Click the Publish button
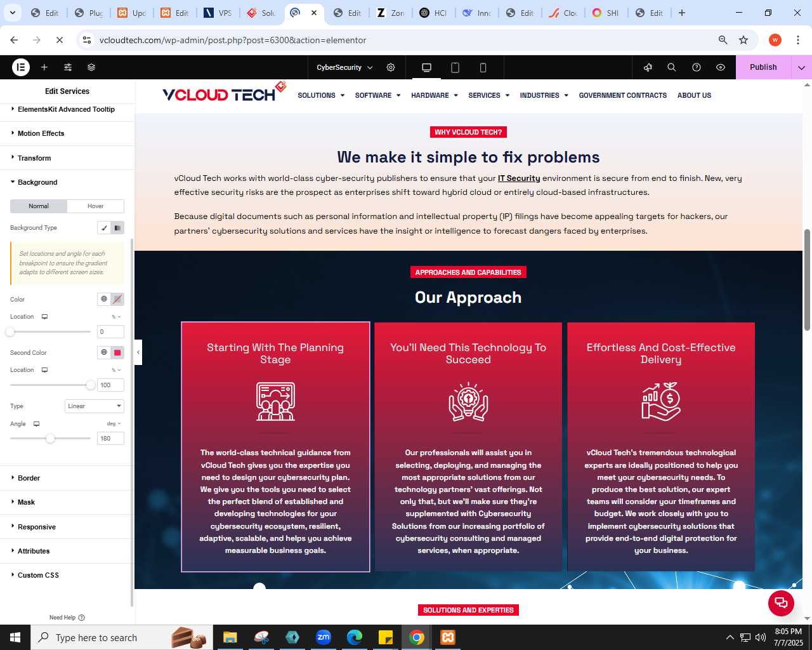Image resolution: width=812 pixels, height=650 pixels. point(763,67)
